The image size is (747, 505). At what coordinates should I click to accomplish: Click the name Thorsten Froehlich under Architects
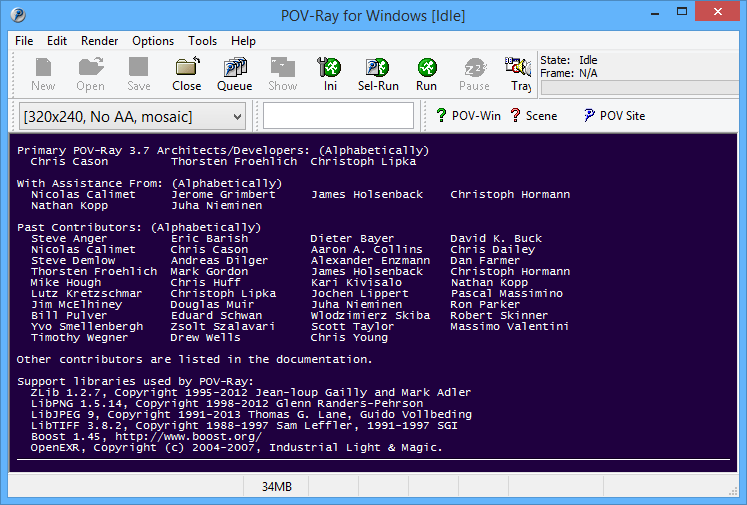[x=234, y=162]
